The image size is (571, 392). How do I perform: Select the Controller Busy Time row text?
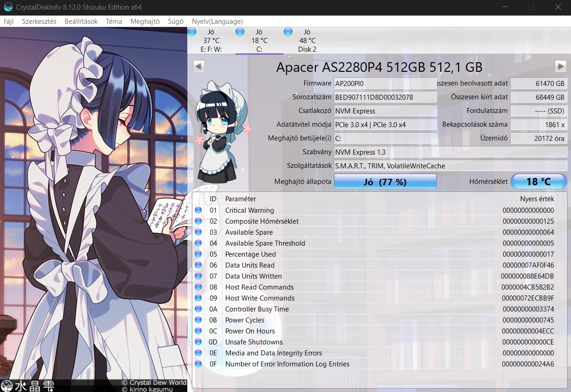coord(257,309)
